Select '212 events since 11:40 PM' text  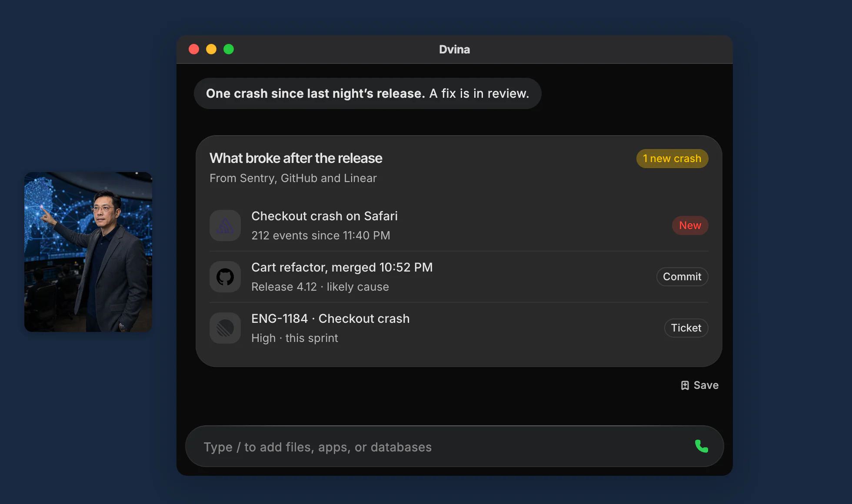pos(321,235)
